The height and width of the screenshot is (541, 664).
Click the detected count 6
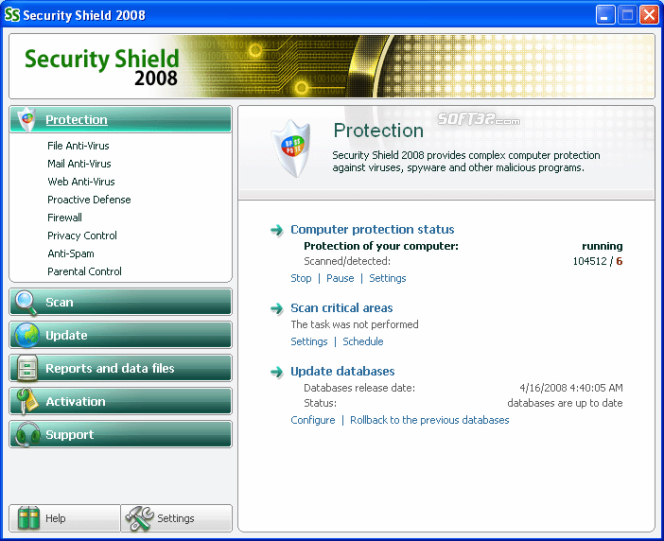click(x=619, y=261)
